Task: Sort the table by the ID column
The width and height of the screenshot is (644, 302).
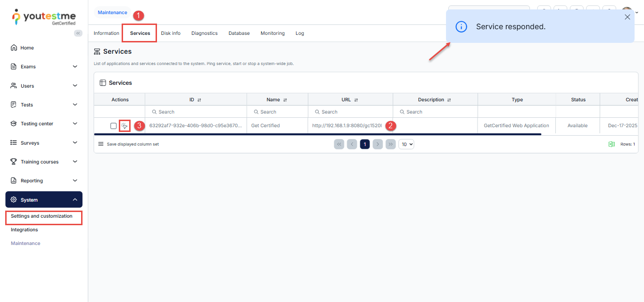Action: [199, 100]
